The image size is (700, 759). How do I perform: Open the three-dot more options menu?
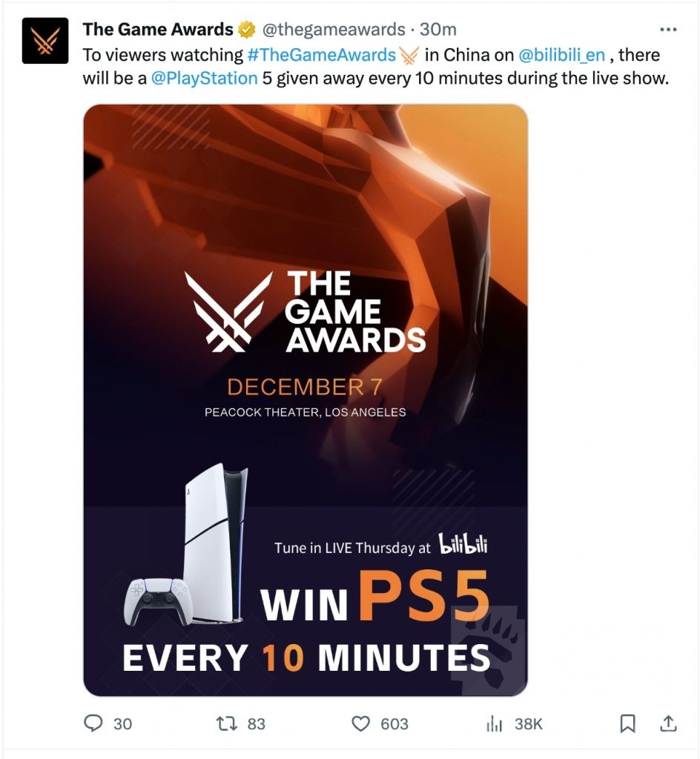pos(668,30)
